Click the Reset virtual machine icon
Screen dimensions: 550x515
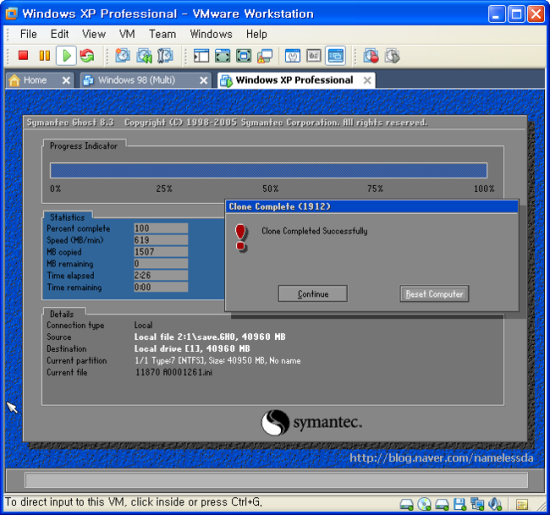coord(87,55)
